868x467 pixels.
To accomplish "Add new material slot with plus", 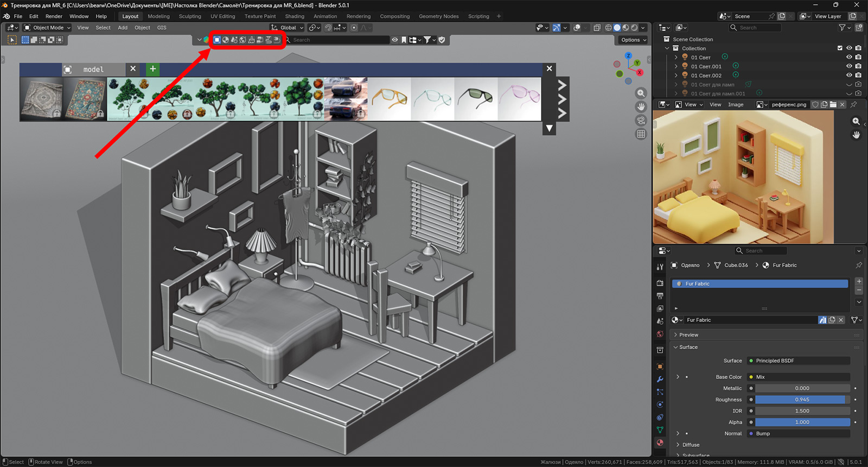I will click(859, 281).
